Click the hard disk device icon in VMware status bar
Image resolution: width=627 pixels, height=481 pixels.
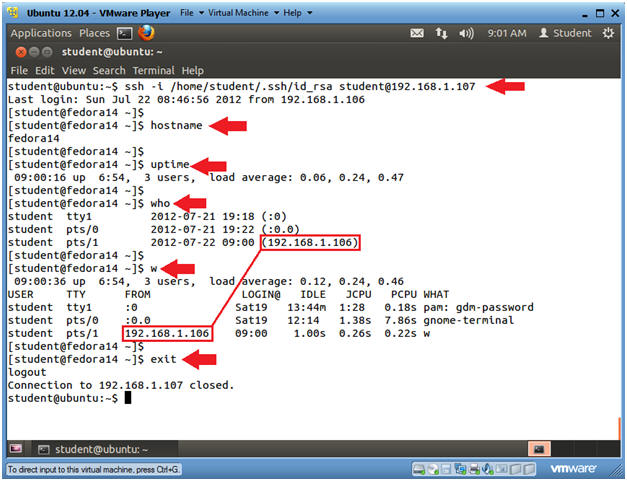(418, 469)
